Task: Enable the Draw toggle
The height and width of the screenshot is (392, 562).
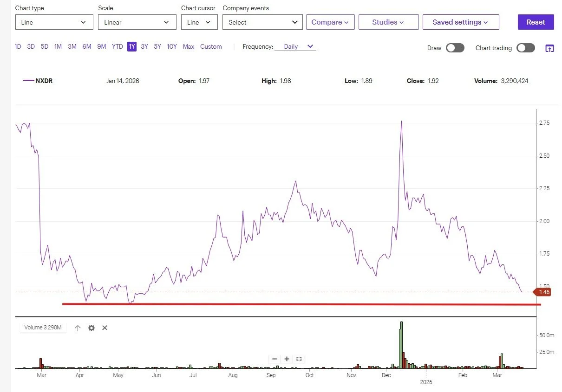Action: [455, 48]
